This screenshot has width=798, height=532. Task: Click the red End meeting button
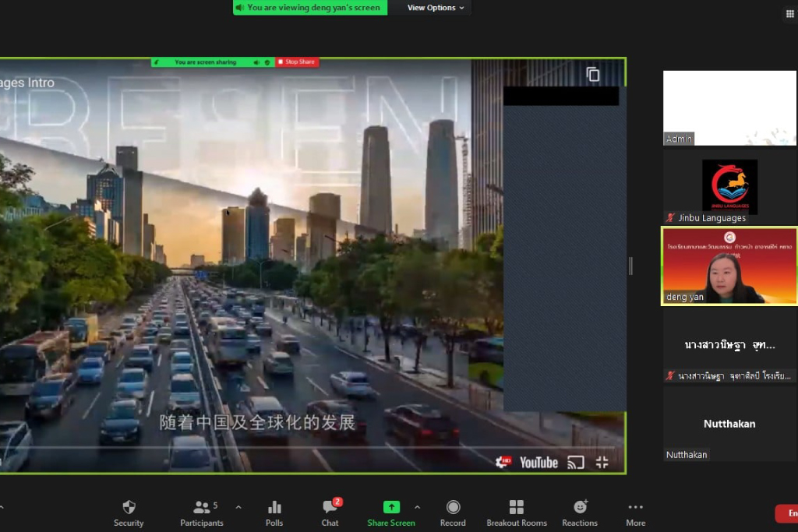(x=787, y=513)
